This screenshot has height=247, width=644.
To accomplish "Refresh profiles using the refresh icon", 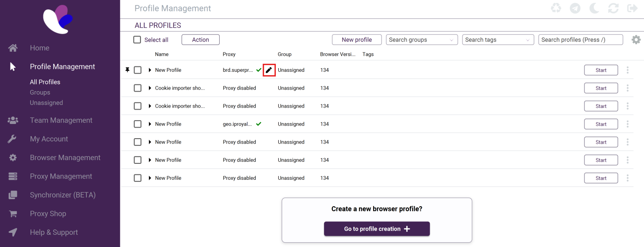I will pos(613,8).
